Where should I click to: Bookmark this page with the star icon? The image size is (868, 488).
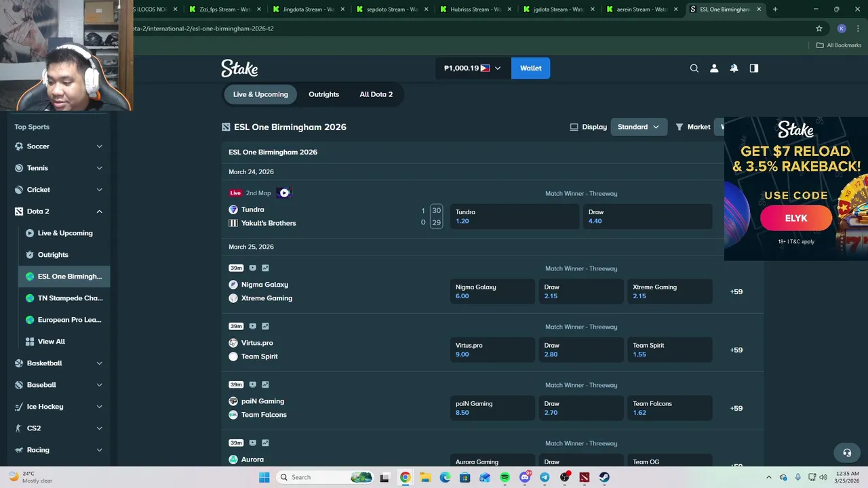(819, 28)
